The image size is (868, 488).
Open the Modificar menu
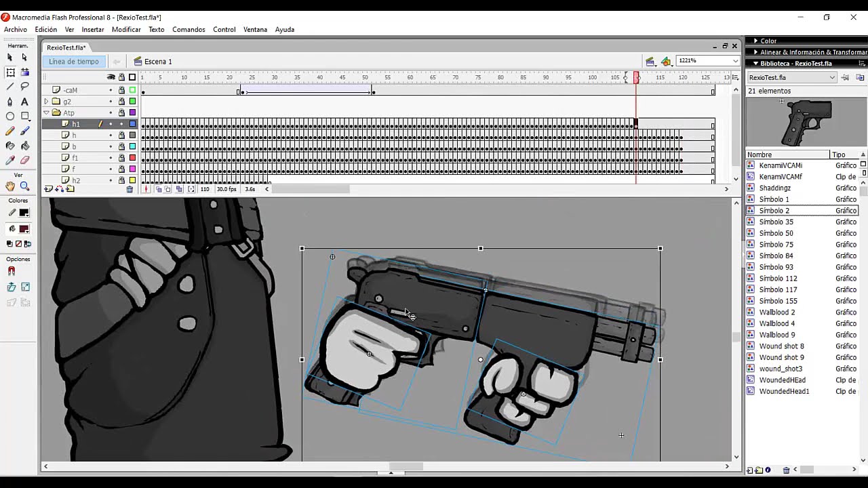(x=126, y=30)
